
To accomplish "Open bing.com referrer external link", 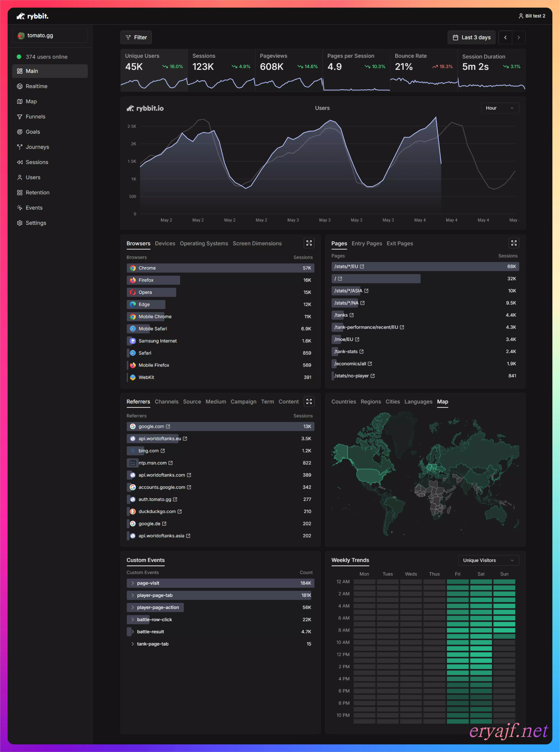I will (x=163, y=451).
